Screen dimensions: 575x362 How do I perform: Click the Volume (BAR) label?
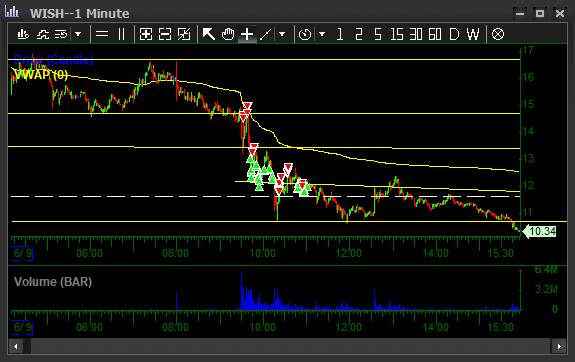click(x=53, y=282)
